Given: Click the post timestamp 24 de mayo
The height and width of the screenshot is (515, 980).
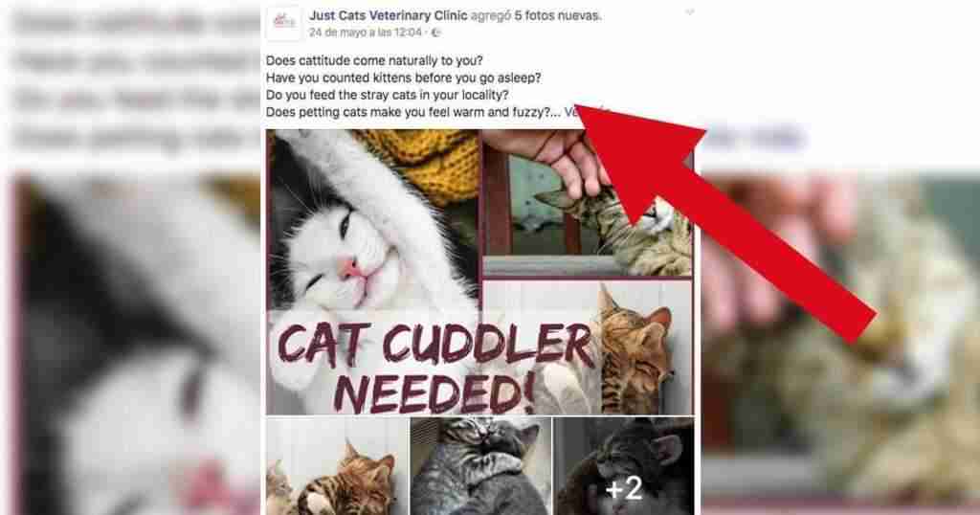Looking at the screenshot, I should [365, 33].
